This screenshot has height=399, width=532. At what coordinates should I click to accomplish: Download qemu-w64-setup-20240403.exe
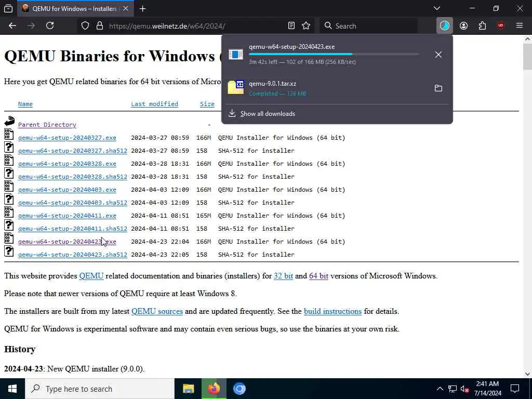pos(67,190)
